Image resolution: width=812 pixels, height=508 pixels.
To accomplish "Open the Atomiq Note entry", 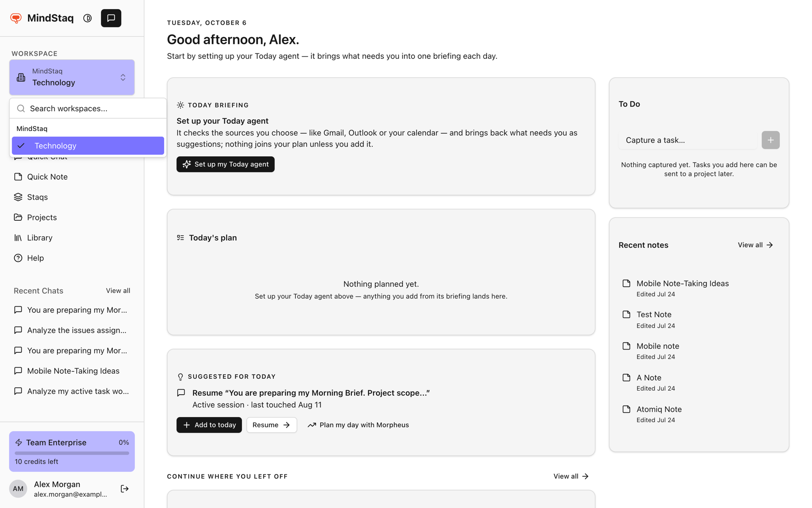I will click(699, 414).
